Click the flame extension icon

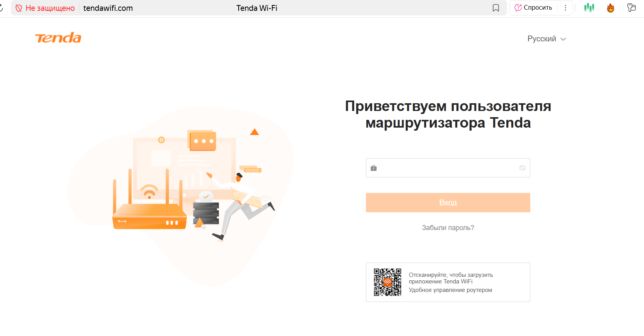tap(611, 8)
